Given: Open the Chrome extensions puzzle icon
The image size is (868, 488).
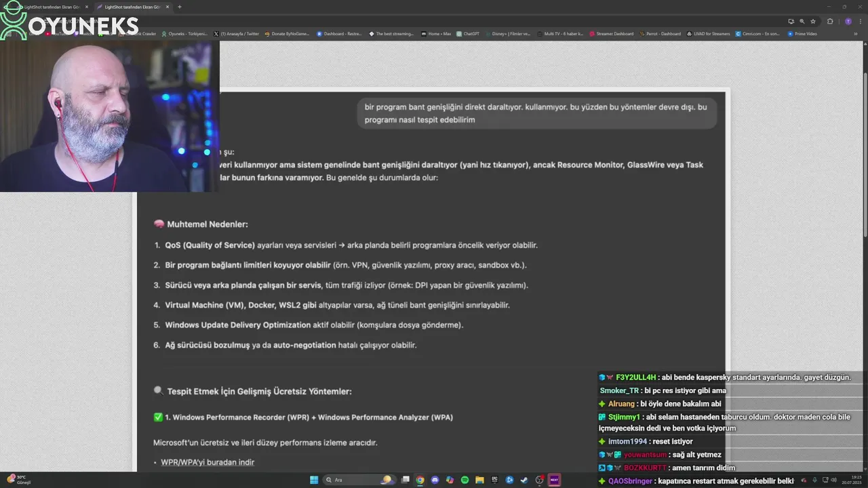Looking at the screenshot, I should tap(830, 21).
